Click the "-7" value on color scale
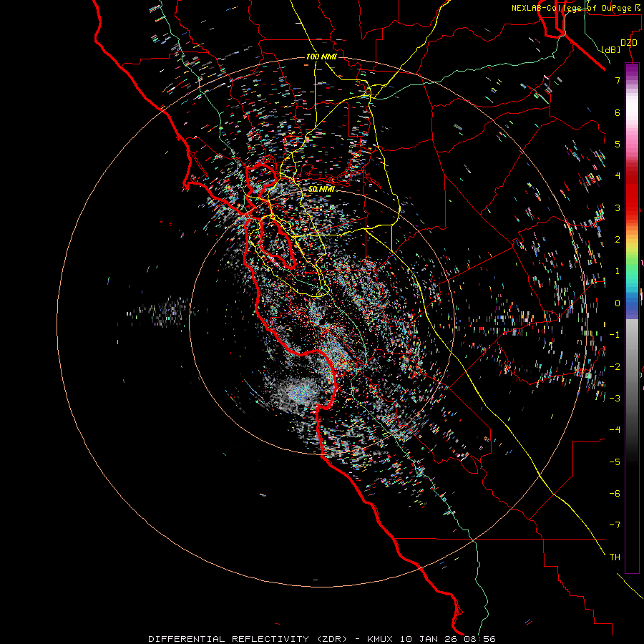The image size is (644, 644). [615, 525]
